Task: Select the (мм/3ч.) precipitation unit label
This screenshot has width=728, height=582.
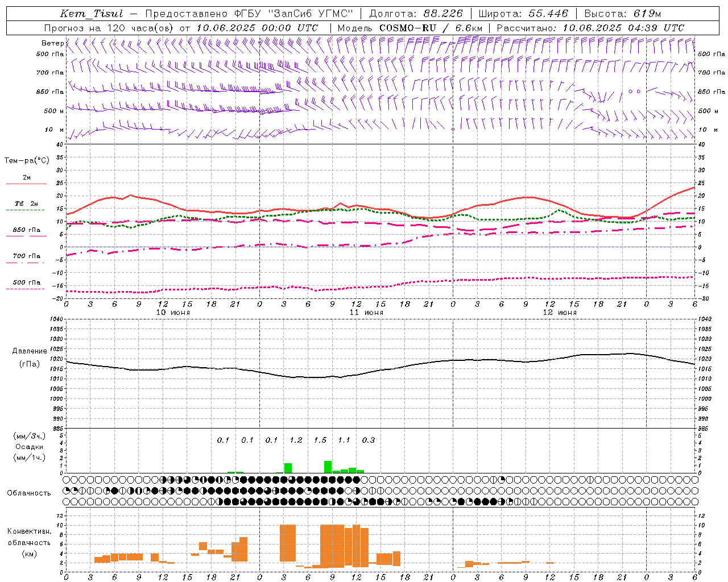Action: [30, 436]
